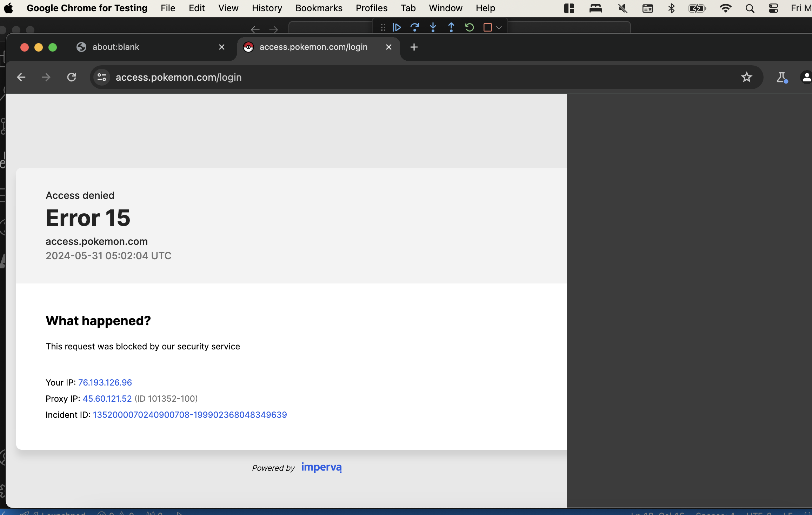This screenshot has width=812, height=515.
Task: Open the Chrome profile avatar
Action: point(806,77)
